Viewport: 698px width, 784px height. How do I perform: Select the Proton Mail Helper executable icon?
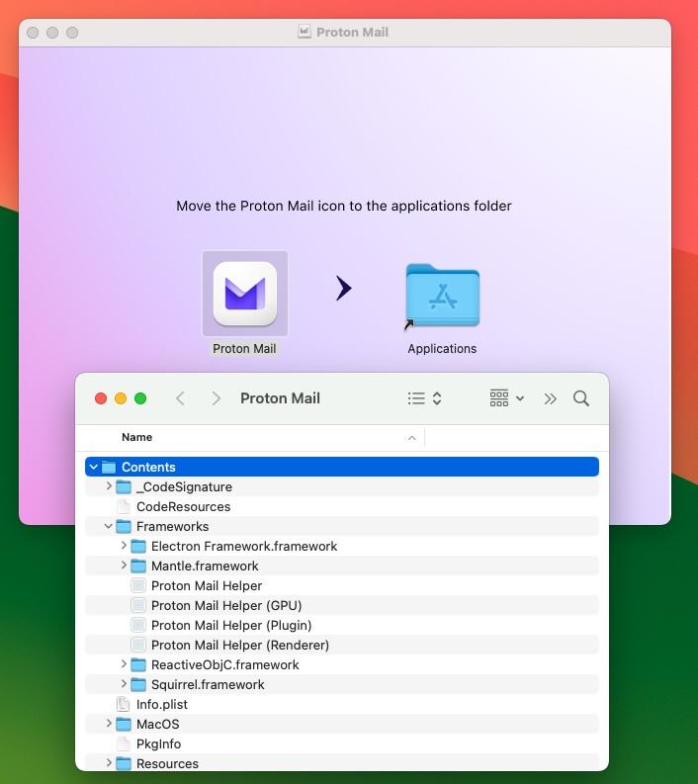[138, 585]
